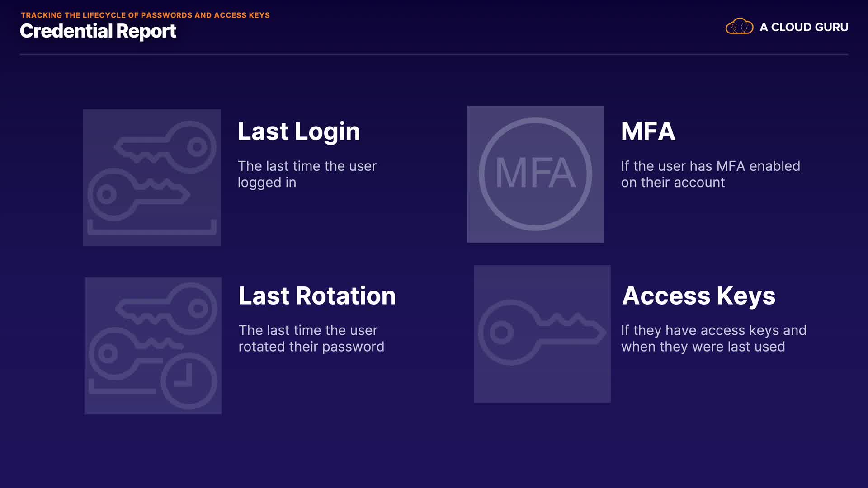Click the Last Rotation keys-and-clock icon

153,346
